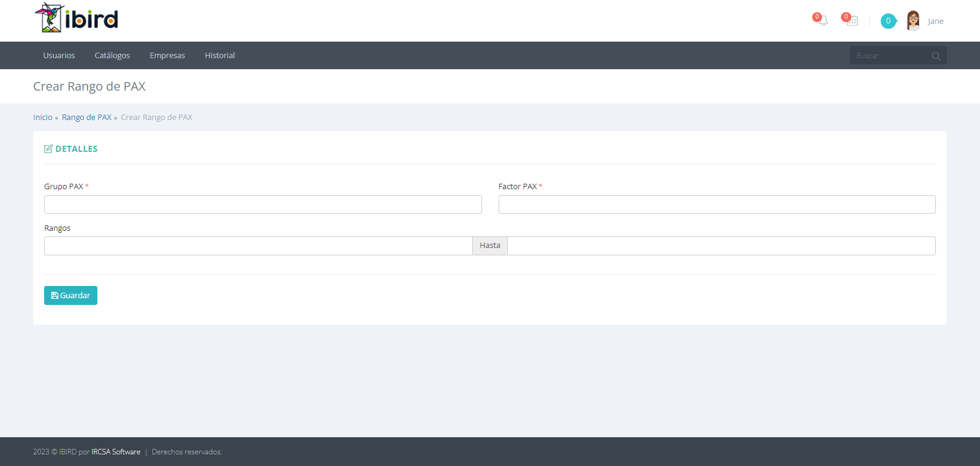
Task: Focus the Factor PAX input field
Action: (x=717, y=205)
